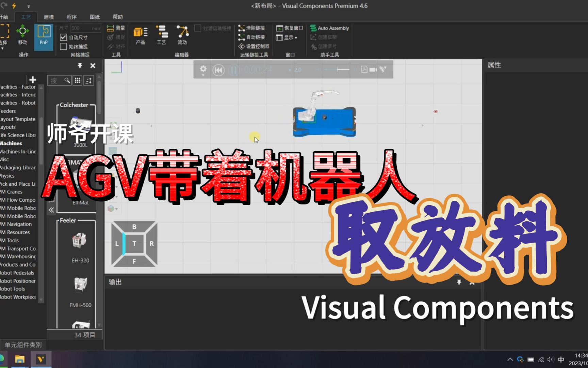Show hidden tray icons chevron
This screenshot has height=368, width=588.
pyautogui.click(x=510, y=359)
